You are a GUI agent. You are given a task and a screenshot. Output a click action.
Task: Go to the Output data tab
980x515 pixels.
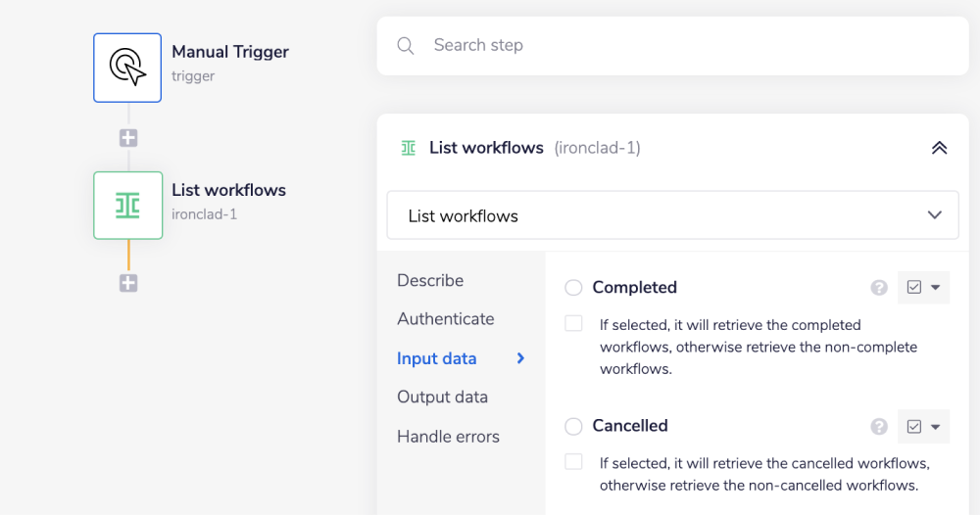442,398
